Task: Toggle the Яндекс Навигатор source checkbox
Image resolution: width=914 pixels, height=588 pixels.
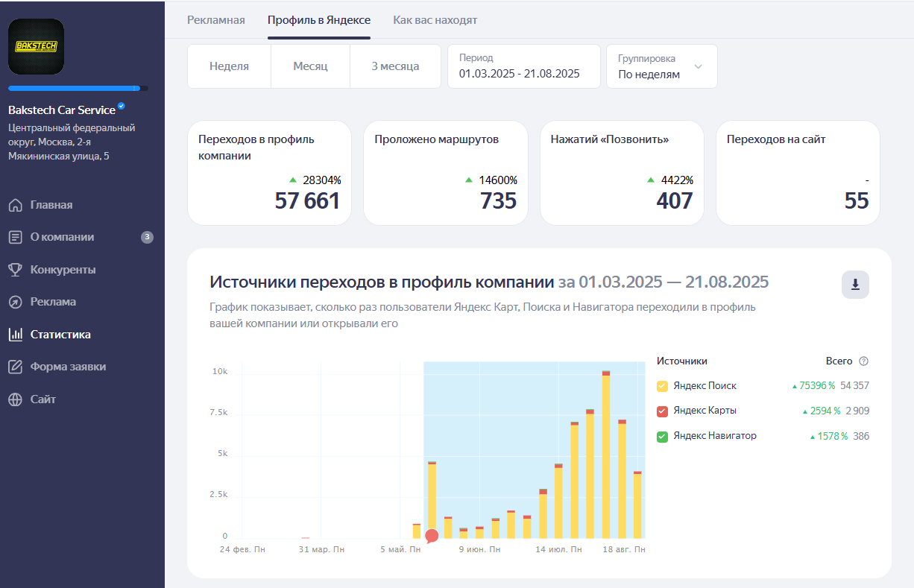Action: tap(662, 437)
